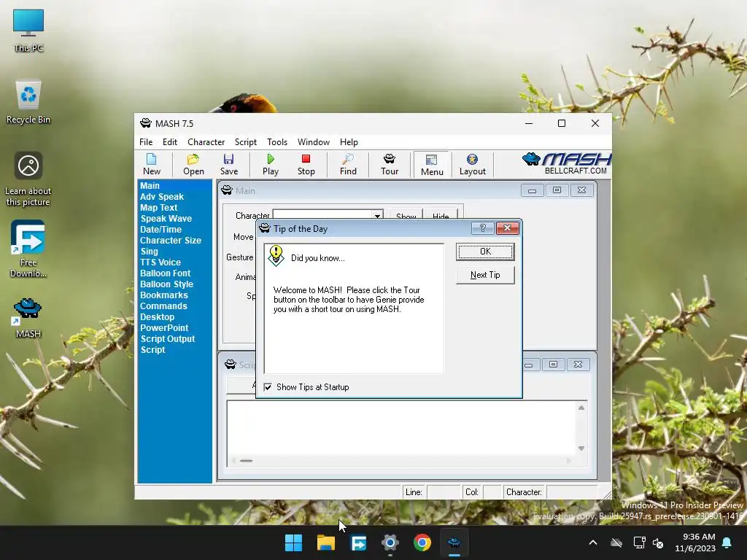Open MASH desktop shortcut
The image size is (747, 560).
tap(28, 318)
